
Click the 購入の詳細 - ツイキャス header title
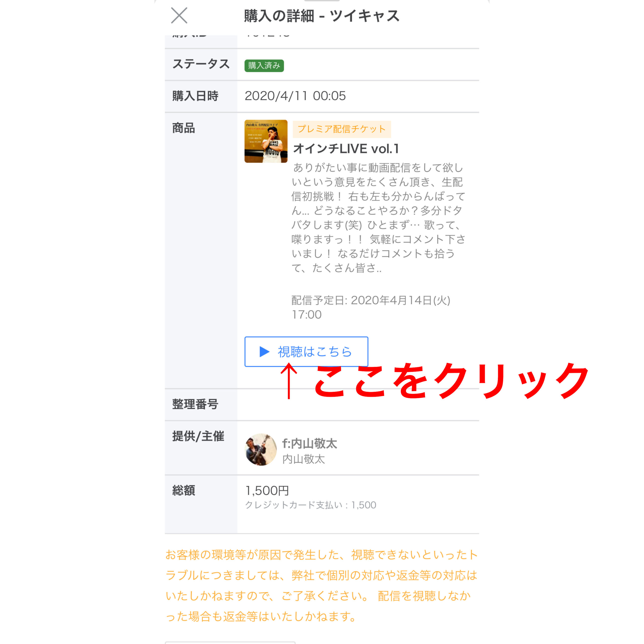coord(322,16)
